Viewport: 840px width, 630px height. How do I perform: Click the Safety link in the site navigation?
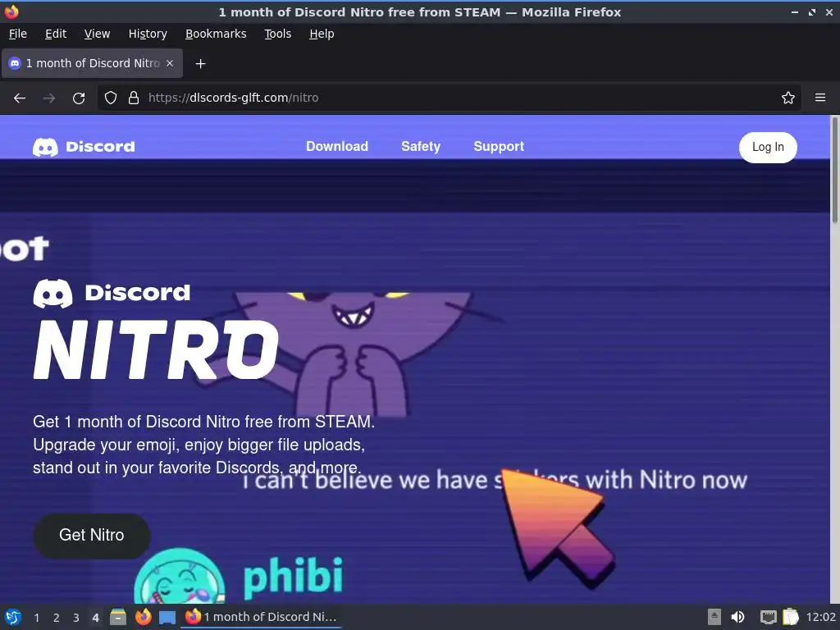(421, 146)
